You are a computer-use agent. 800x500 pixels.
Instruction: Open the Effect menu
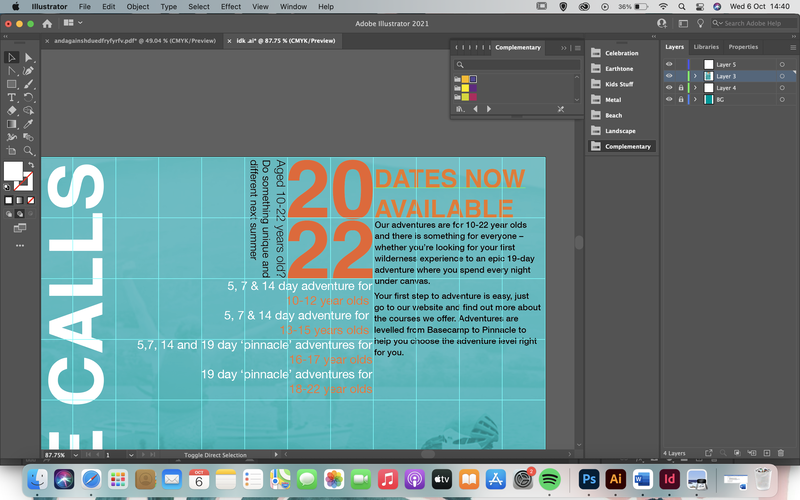tap(231, 7)
